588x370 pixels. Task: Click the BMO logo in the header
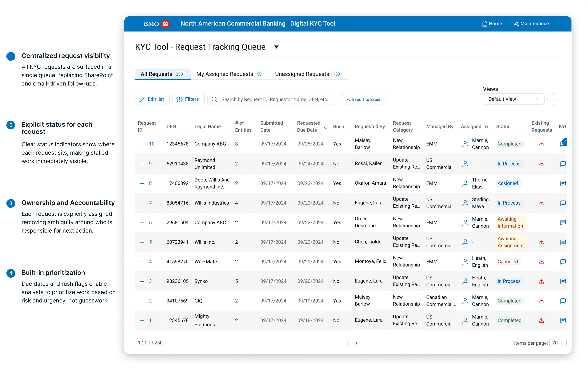pyautogui.click(x=156, y=23)
